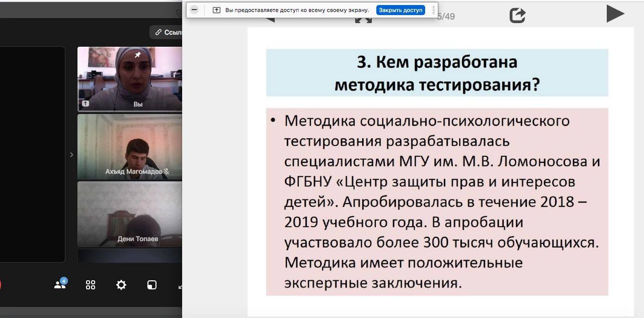Click the drag handle on sharing bar
This screenshot has width=644, height=318.
pyautogui.click(x=434, y=10)
